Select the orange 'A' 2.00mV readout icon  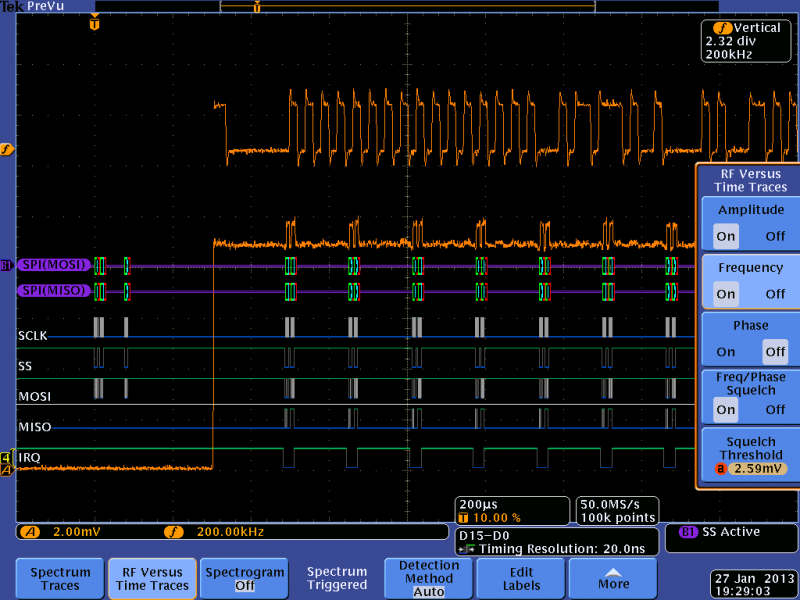point(30,532)
